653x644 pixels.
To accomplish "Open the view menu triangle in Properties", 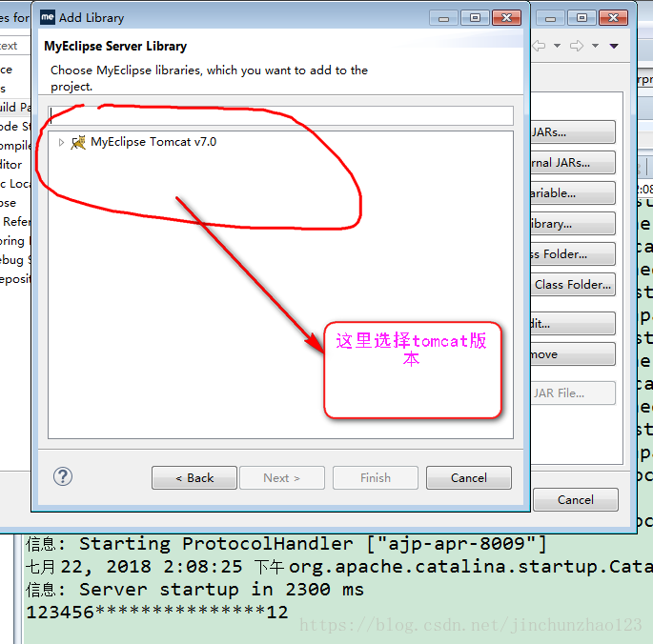I will click(614, 46).
